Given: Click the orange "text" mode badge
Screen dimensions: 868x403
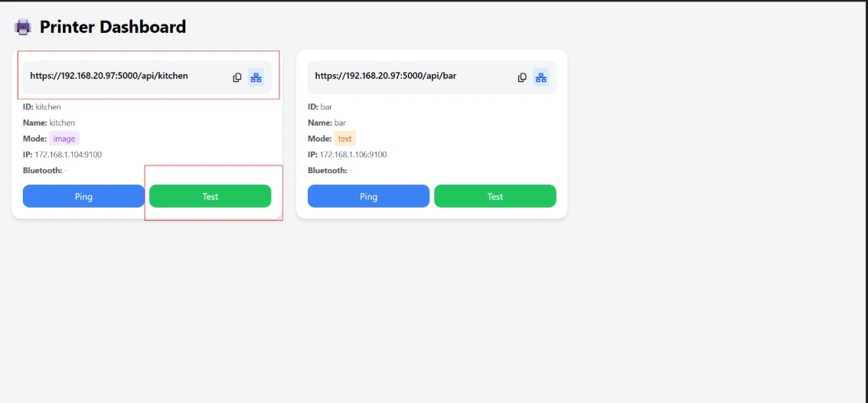Looking at the screenshot, I should (345, 139).
